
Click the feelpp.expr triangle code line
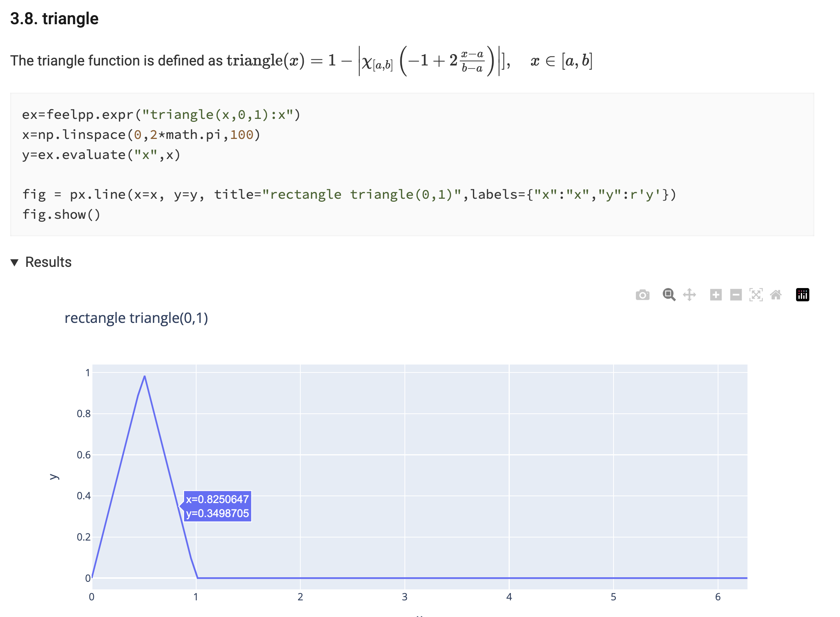click(x=161, y=114)
